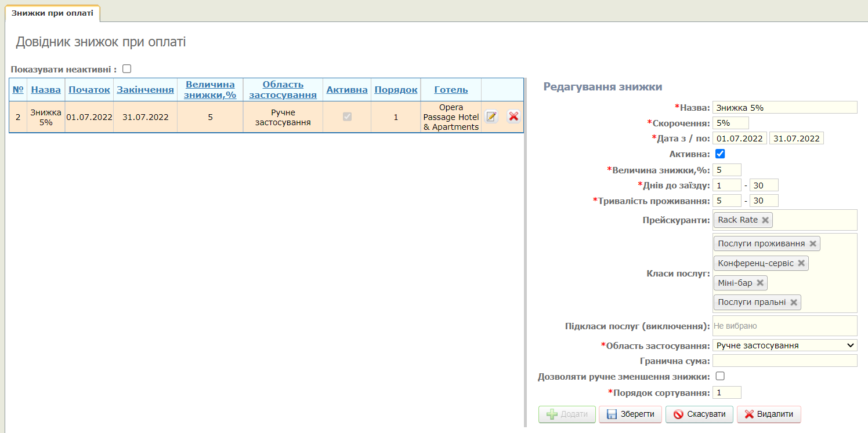
Task: Click the edit pencil icon in discount row
Action: 491,117
